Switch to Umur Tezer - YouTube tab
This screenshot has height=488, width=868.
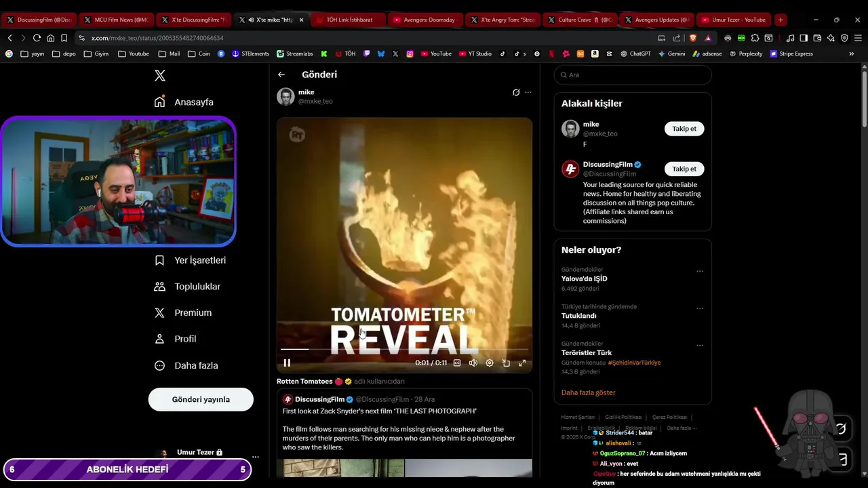coord(735,20)
